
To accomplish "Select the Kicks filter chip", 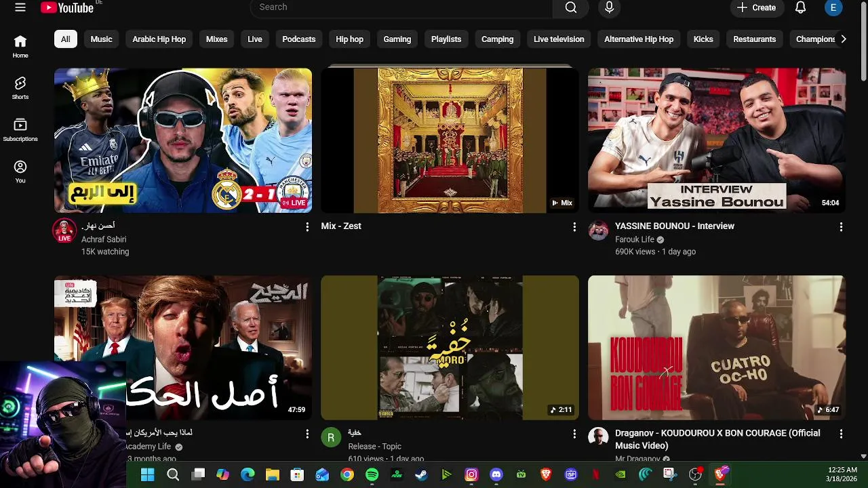I will pos(703,39).
